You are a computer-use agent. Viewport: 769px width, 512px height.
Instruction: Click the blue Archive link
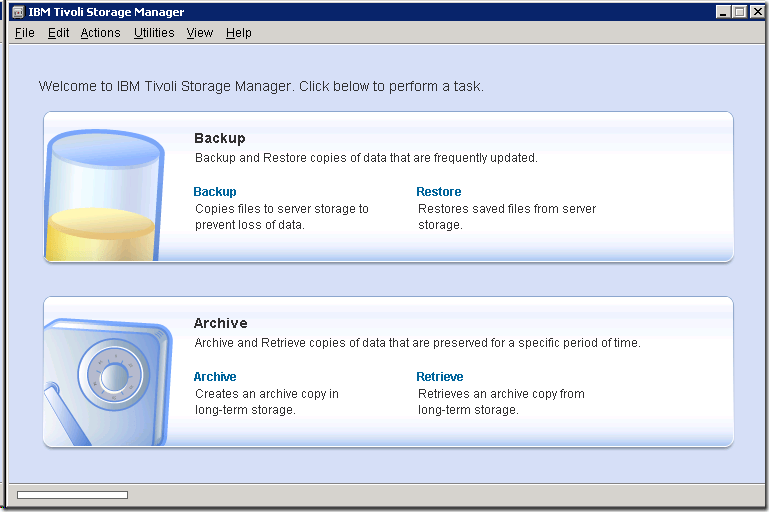(x=215, y=377)
